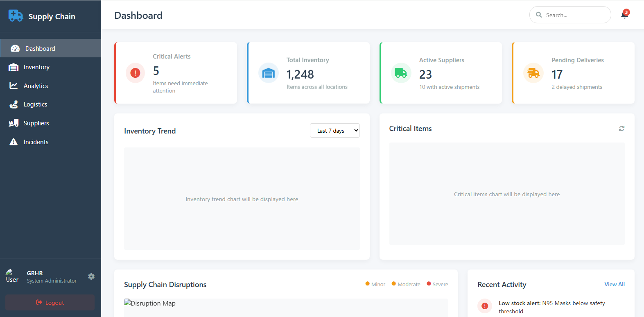Viewport: 644px width, 317px height.
Task: Click the Dashboard page heading
Action: (x=138, y=16)
